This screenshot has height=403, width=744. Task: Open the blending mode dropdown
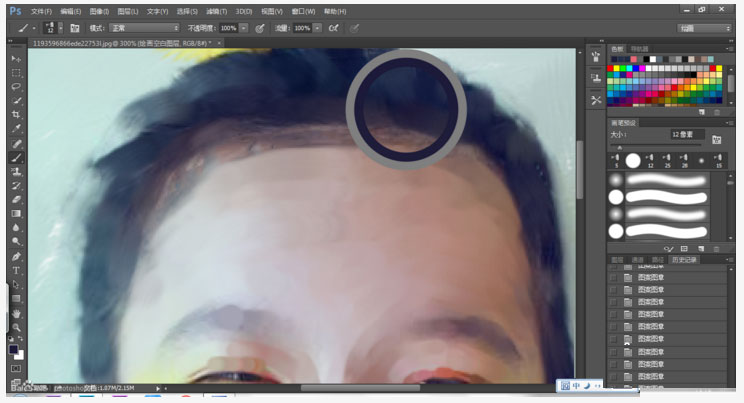click(x=144, y=28)
